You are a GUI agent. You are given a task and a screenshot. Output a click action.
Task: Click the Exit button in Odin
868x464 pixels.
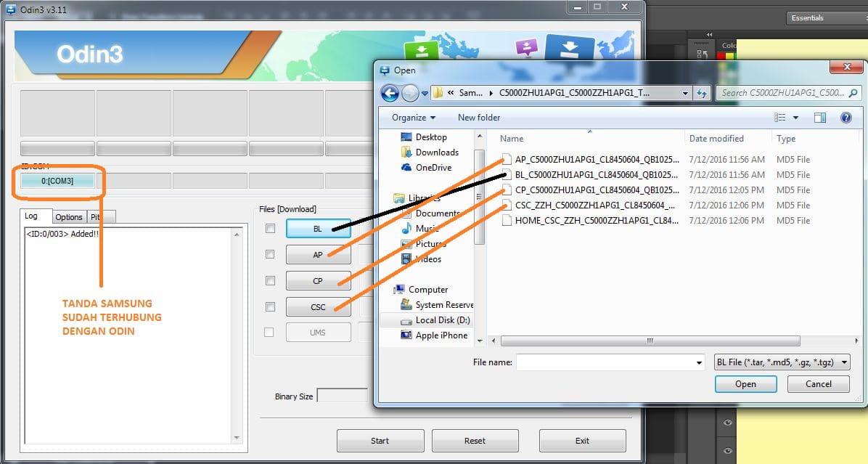(582, 441)
